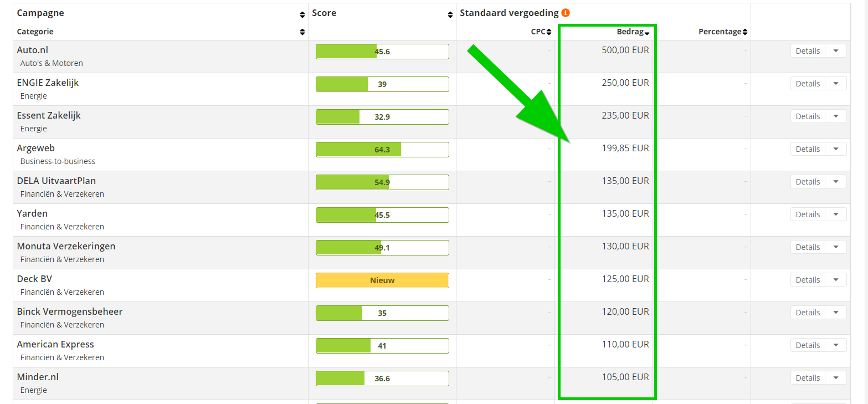Open Details for American Express
868x404 pixels.
808,345
